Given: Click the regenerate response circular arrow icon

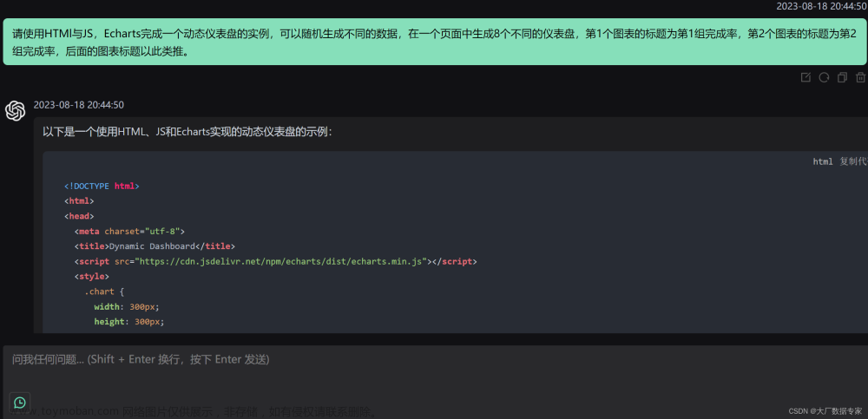Looking at the screenshot, I should pyautogui.click(x=824, y=78).
